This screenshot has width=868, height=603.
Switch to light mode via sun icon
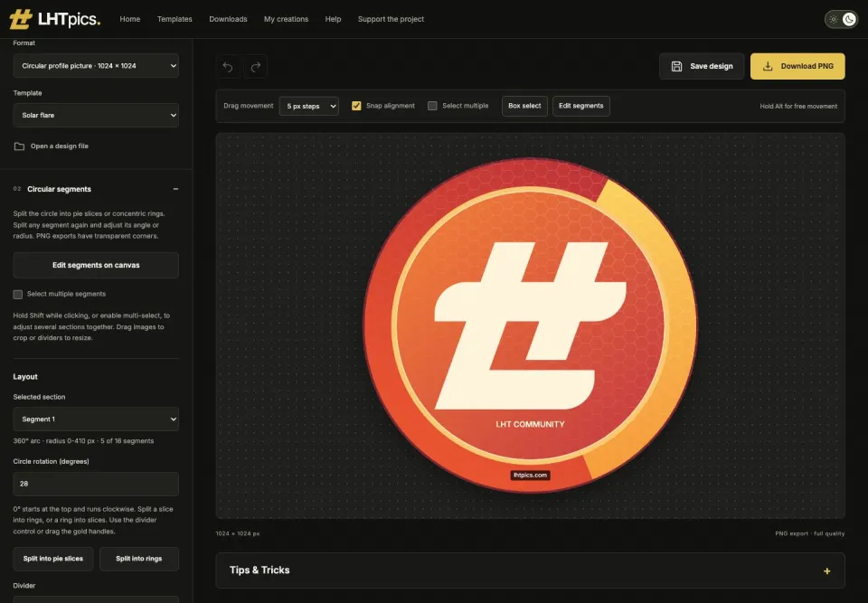[x=833, y=19]
